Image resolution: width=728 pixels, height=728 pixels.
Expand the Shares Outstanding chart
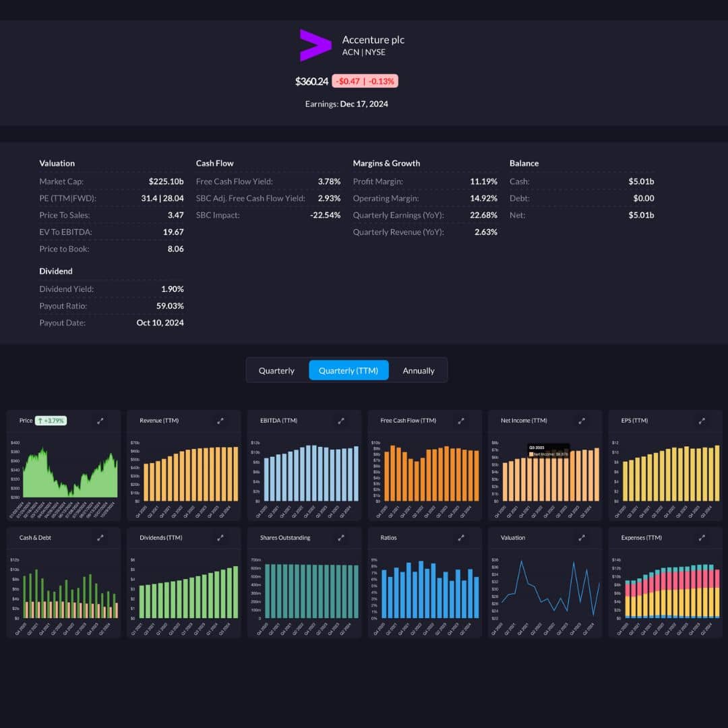click(341, 538)
